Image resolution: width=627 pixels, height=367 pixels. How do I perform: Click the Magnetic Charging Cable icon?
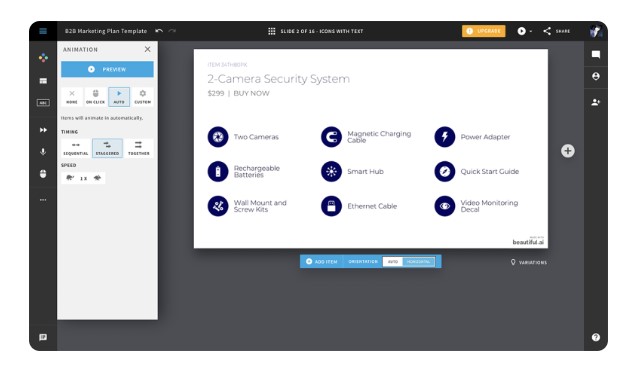[x=331, y=137]
